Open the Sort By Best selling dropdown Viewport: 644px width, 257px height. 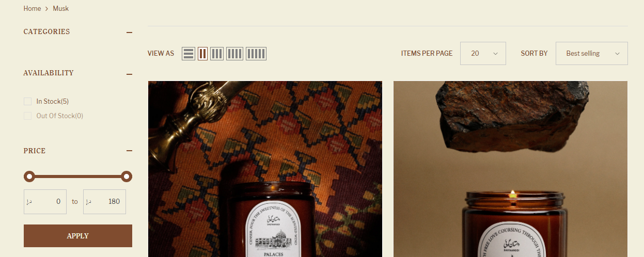click(x=592, y=54)
